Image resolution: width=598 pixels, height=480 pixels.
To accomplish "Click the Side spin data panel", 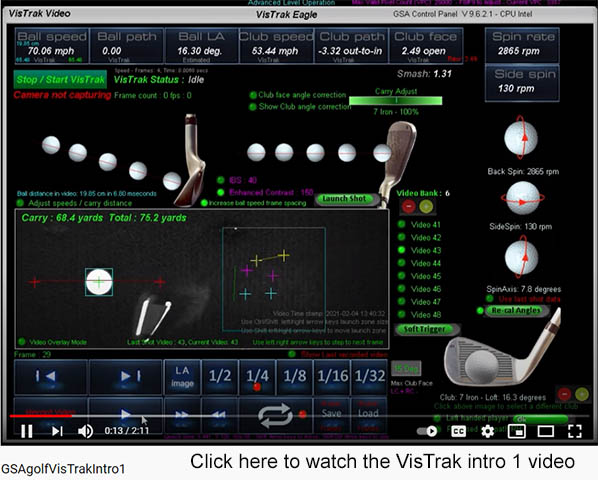I will pyautogui.click(x=522, y=83).
